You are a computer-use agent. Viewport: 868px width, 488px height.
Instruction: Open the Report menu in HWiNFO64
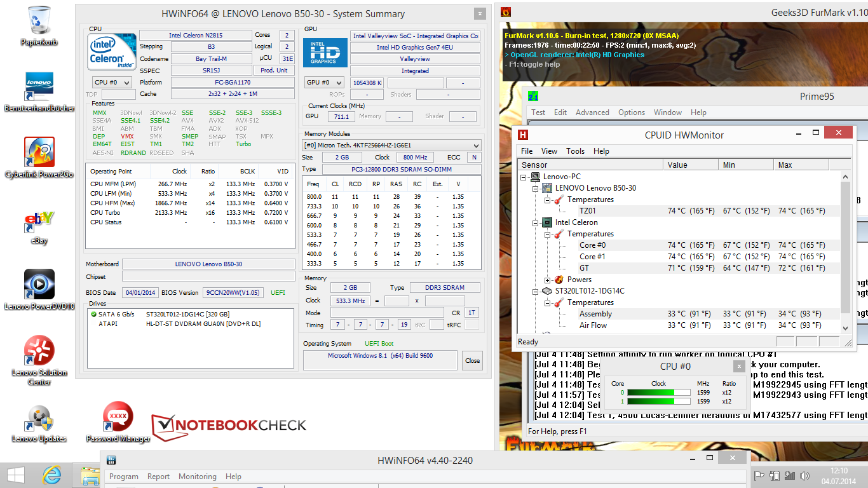click(158, 477)
